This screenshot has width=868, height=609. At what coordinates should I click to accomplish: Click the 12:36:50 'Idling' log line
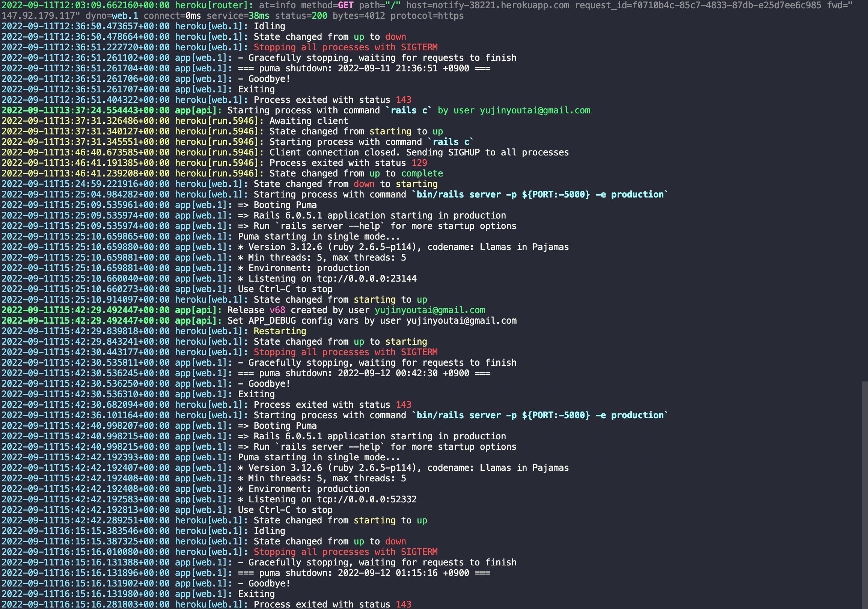[143, 26]
